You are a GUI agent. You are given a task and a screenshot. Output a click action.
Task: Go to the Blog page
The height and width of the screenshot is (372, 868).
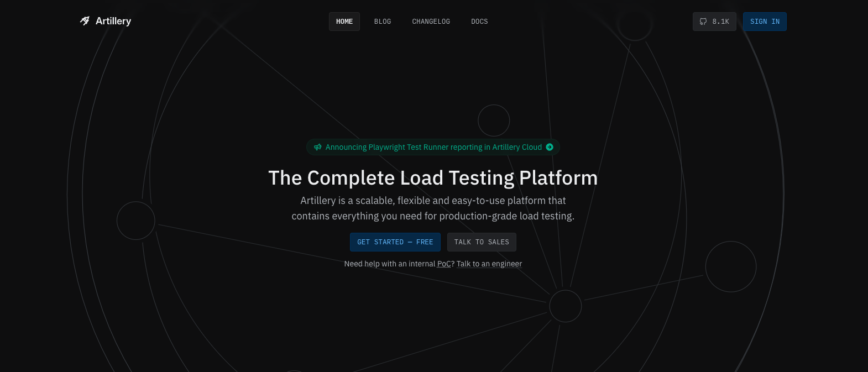[x=383, y=22]
